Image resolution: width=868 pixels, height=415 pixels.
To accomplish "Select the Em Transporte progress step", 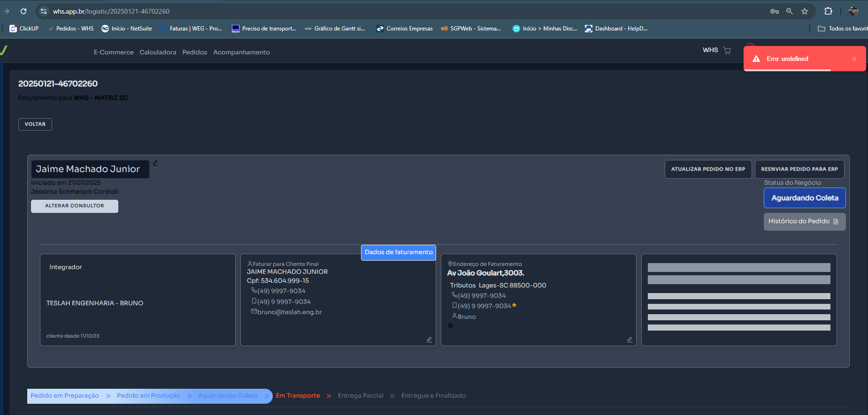I will 298,396.
